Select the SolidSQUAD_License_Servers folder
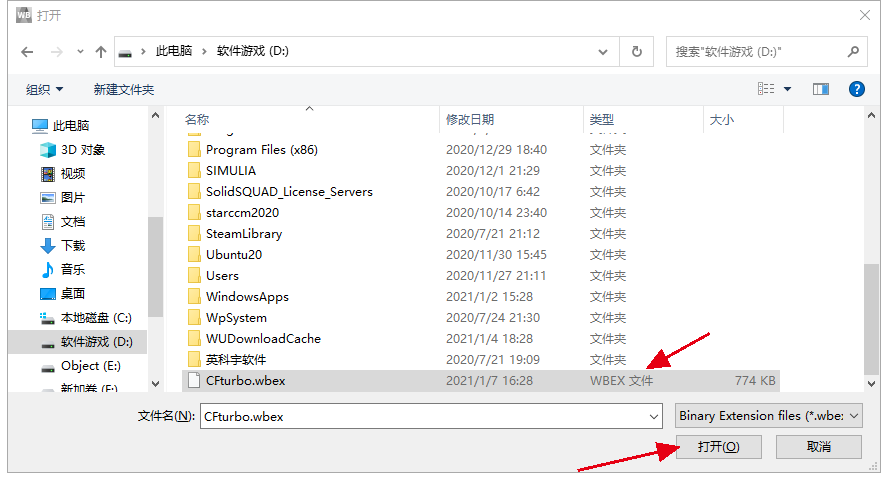Viewport: 888px width, 480px height. coord(289,191)
